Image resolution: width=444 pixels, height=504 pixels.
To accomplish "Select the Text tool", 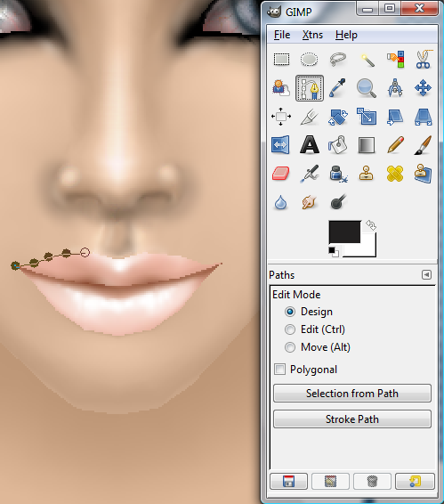I will pyautogui.click(x=309, y=144).
